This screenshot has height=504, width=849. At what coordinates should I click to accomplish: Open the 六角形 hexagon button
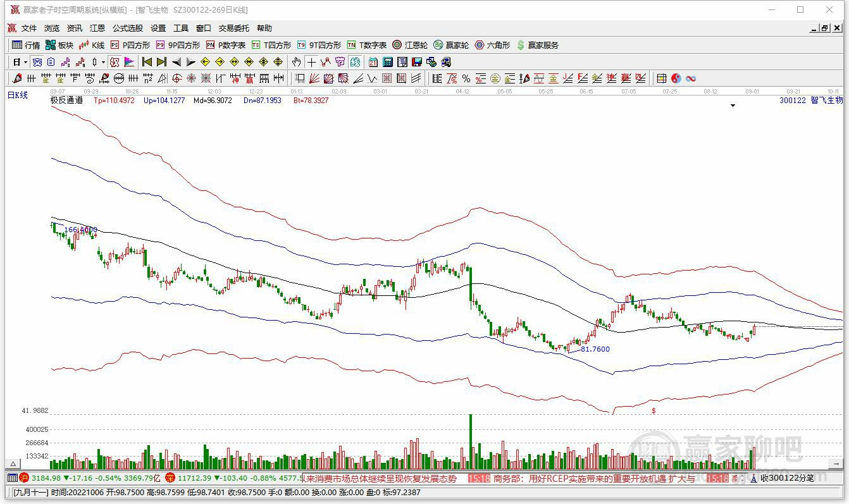492,45
